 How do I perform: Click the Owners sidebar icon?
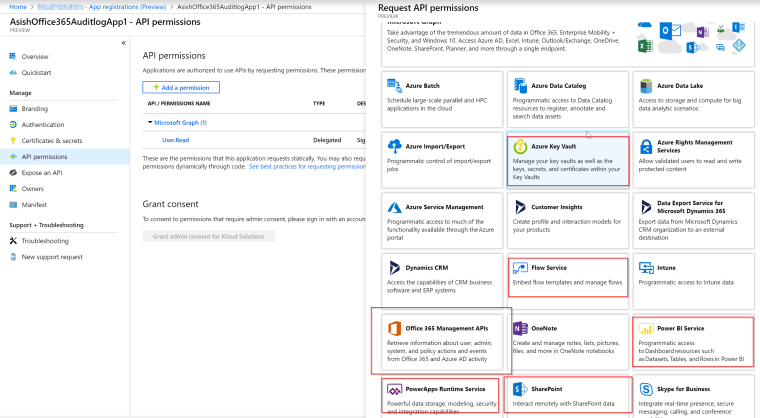pos(13,189)
